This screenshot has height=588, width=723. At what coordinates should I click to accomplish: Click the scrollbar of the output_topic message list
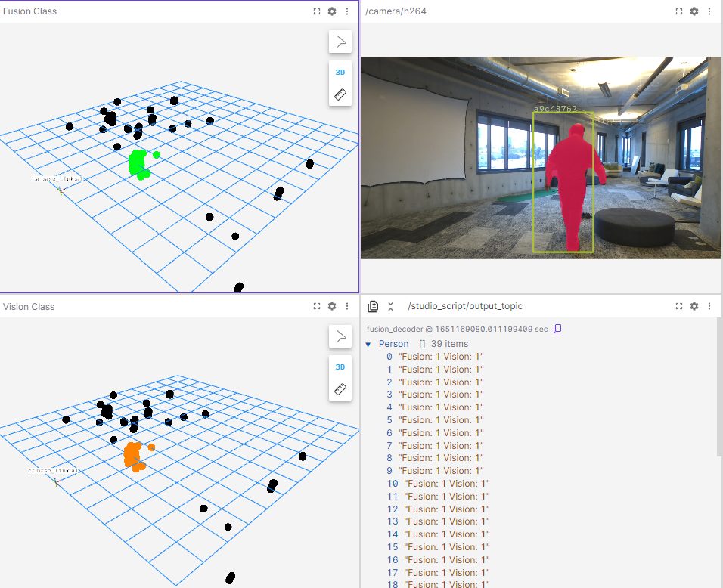[x=719, y=387]
